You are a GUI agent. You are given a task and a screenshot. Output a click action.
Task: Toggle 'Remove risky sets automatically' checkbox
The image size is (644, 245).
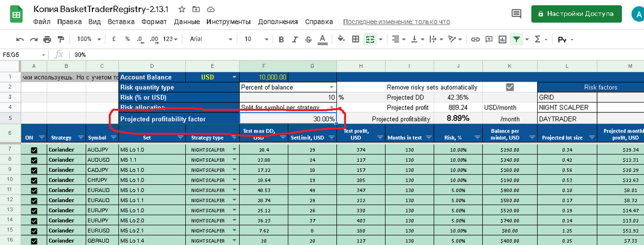coord(510,87)
